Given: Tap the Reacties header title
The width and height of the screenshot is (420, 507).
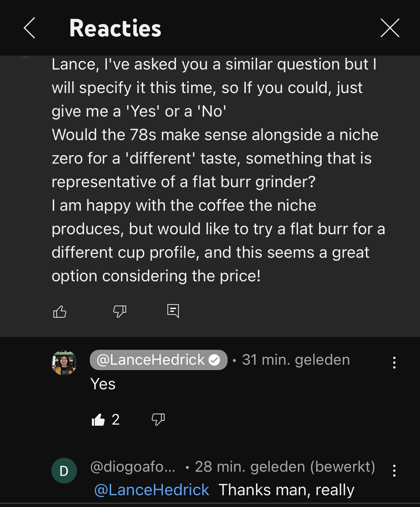Looking at the screenshot, I should tap(115, 28).
